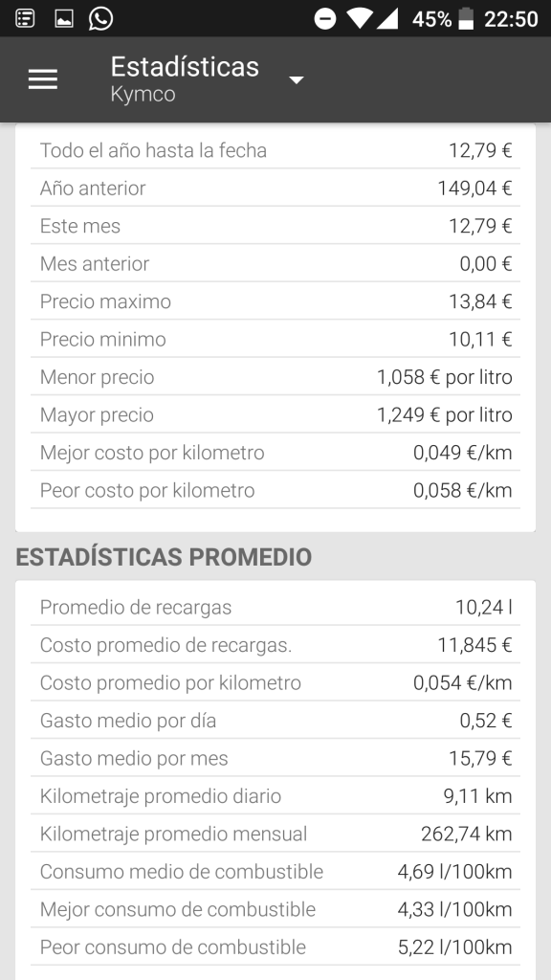551x980 pixels.
Task: Open the hamburger navigation menu
Action: click(x=42, y=79)
